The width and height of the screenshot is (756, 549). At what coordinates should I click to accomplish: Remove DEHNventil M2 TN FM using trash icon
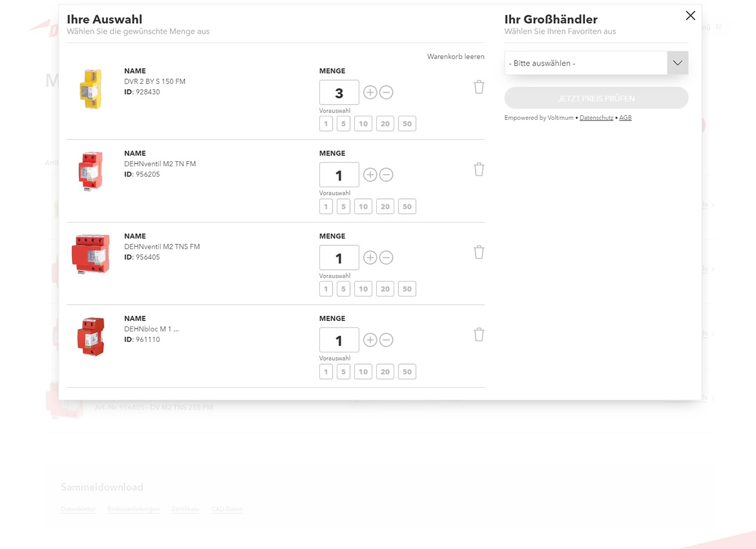click(x=479, y=170)
